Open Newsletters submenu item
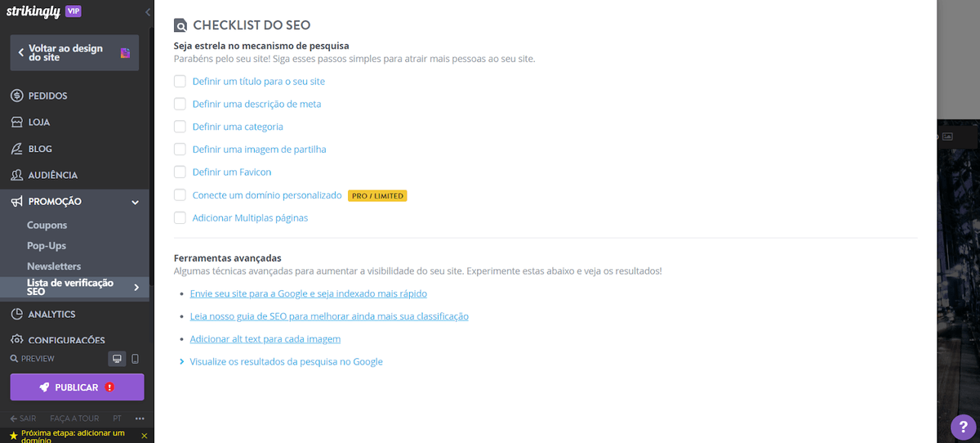The width and height of the screenshot is (980, 443). pyautogui.click(x=54, y=266)
